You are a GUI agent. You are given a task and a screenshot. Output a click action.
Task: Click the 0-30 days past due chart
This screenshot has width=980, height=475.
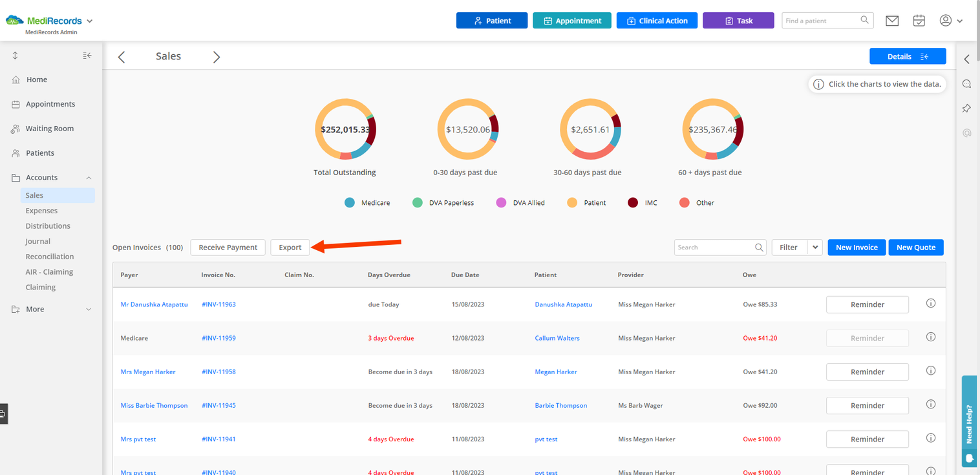click(x=468, y=129)
